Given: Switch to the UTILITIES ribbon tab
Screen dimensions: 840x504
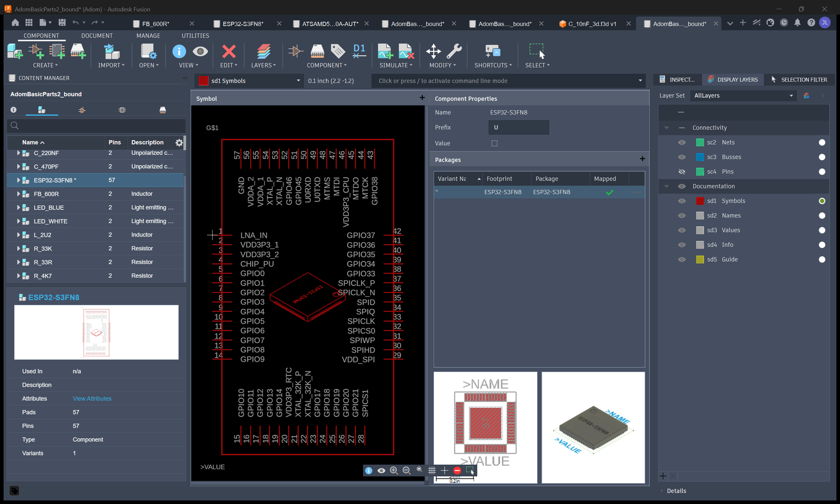Looking at the screenshot, I should point(196,36).
